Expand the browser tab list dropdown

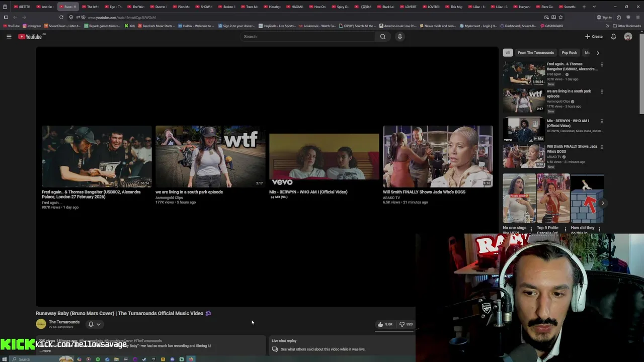coord(594,7)
